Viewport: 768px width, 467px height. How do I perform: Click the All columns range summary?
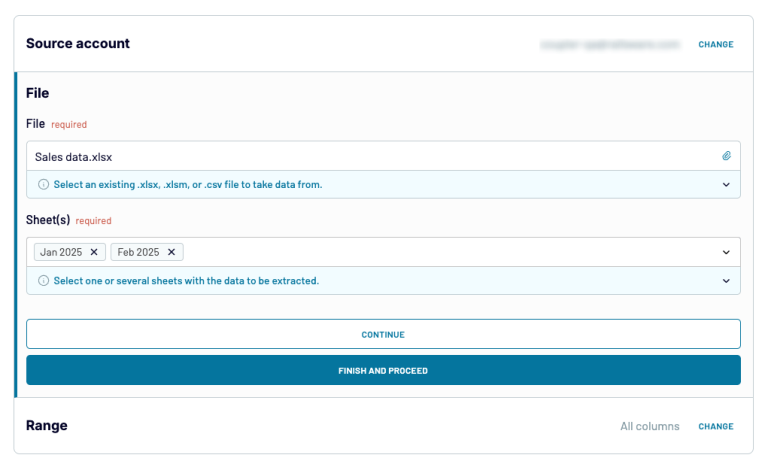point(649,427)
